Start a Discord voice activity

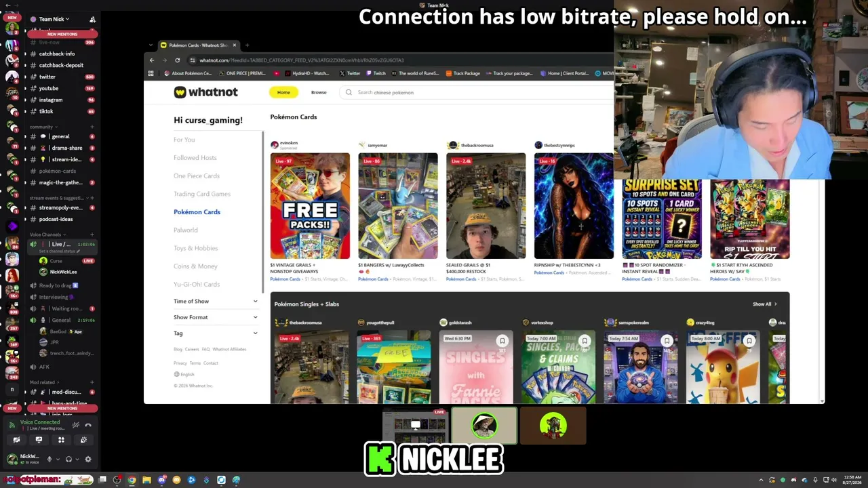[x=61, y=441]
